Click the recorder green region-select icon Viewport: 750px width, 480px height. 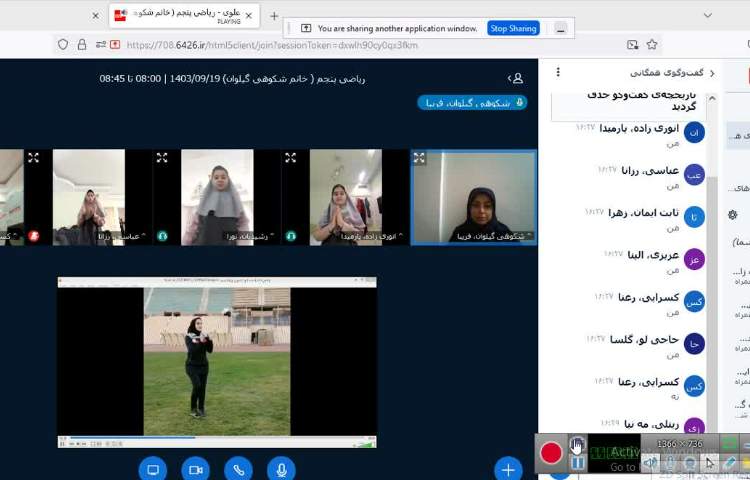click(x=729, y=444)
